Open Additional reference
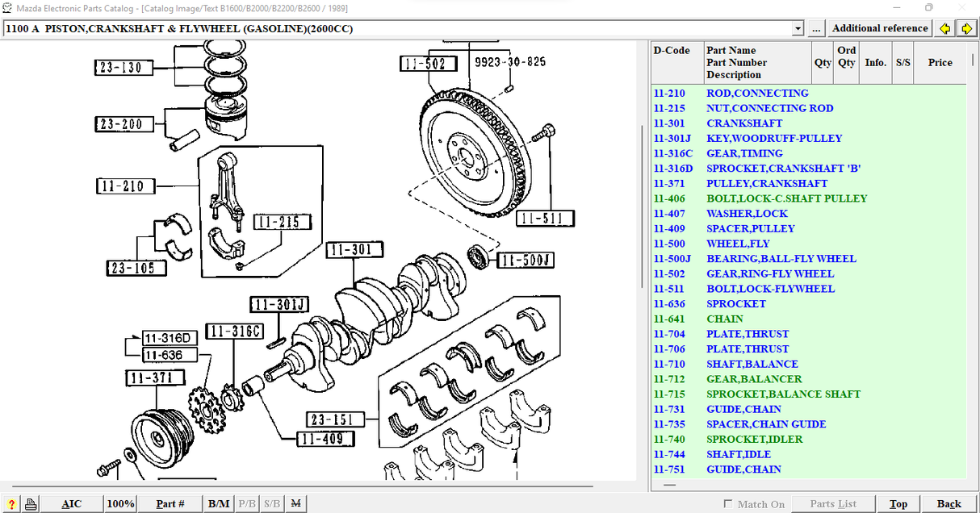Screen dimensions: 980x513 [880, 28]
